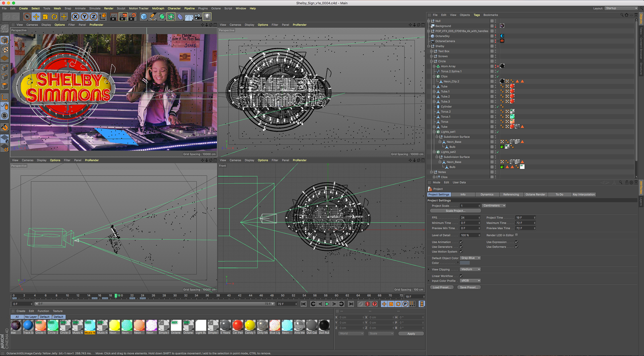The height and width of the screenshot is (356, 644).
Task: Select the Candy Yellow material sphere
Action: (x=250, y=325)
